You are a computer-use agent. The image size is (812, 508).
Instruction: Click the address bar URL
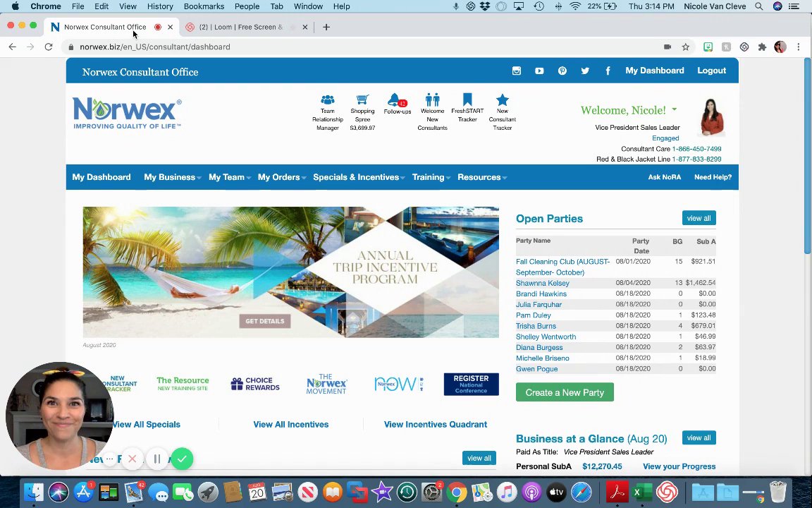pyautogui.click(x=155, y=47)
